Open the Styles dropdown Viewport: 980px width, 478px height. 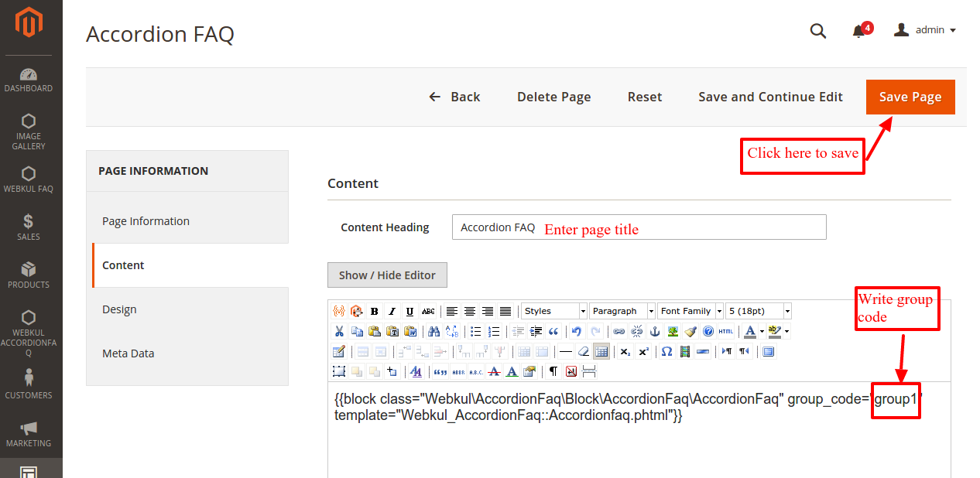(x=554, y=311)
